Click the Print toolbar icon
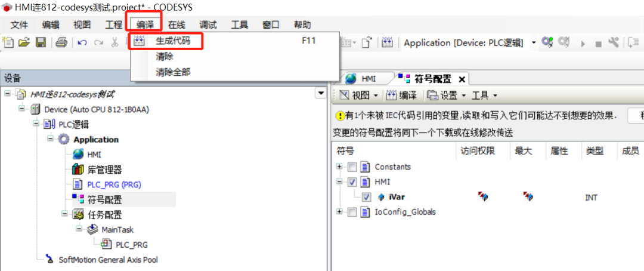The width and height of the screenshot is (644, 271). pyautogui.click(x=61, y=42)
